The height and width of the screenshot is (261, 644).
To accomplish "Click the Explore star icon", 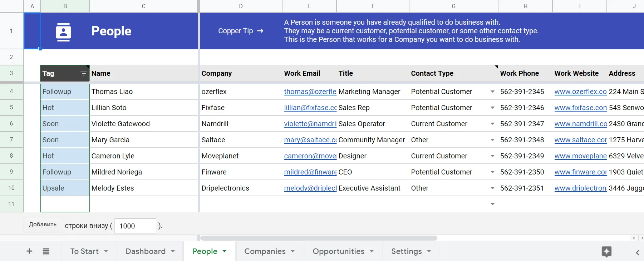I will 606,252.
